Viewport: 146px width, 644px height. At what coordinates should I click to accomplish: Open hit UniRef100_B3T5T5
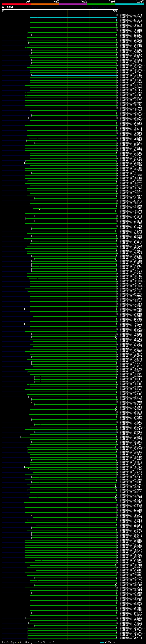pyautogui.click(x=131, y=20)
